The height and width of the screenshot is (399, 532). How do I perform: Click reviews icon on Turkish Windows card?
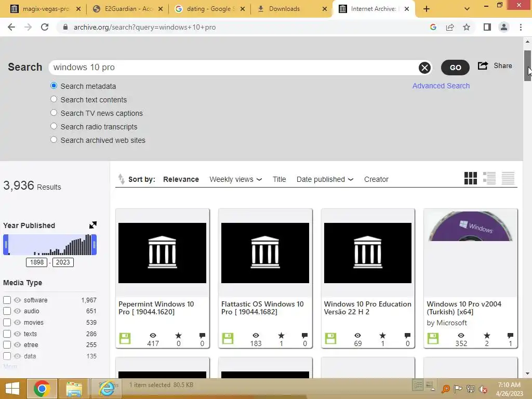(x=510, y=335)
